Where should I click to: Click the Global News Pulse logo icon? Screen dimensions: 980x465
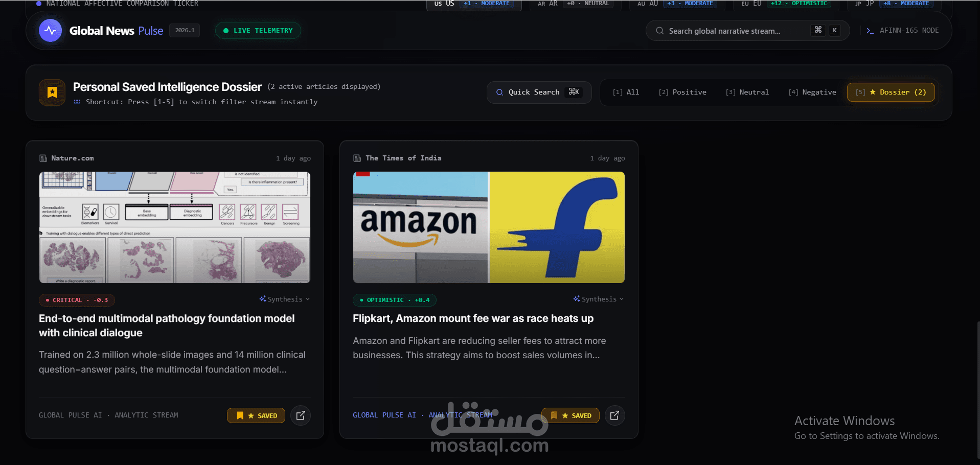50,31
